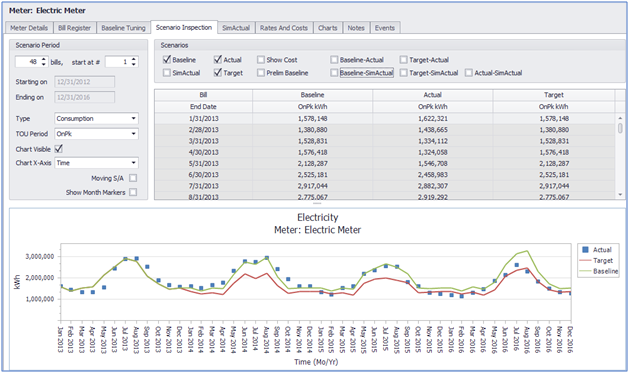630x373 pixels.
Task: Uncheck the Baseline scenario checkbox
Action: [x=167, y=59]
